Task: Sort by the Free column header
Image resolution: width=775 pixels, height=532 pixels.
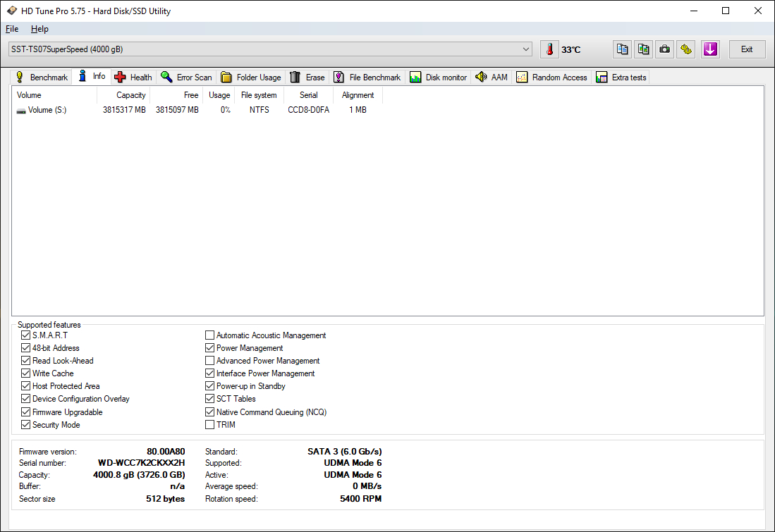Action: click(x=176, y=95)
